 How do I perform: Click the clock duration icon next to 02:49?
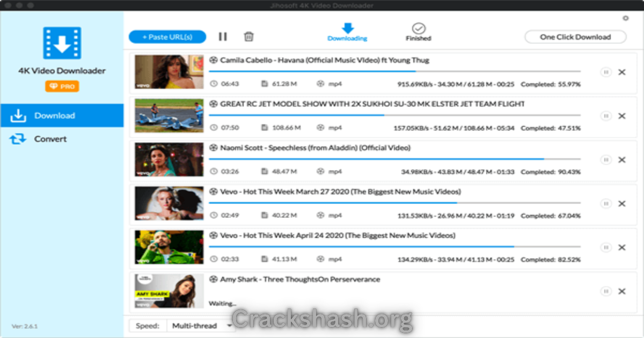coord(214,216)
